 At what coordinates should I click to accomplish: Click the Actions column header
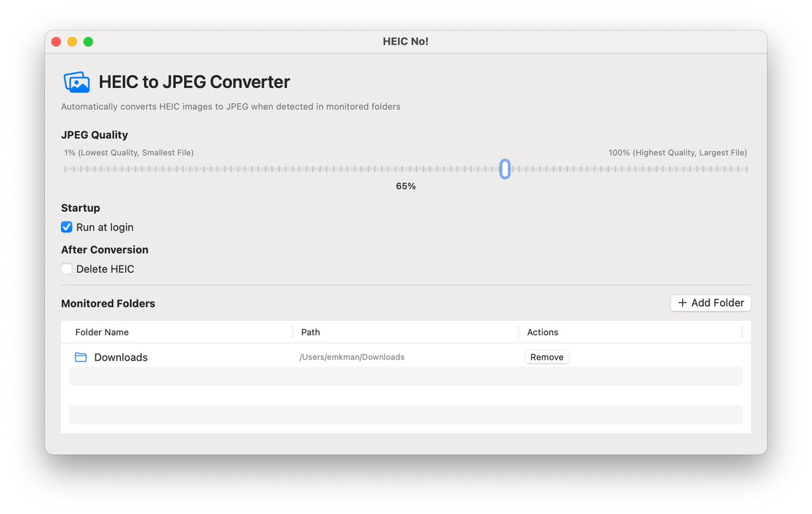pyautogui.click(x=543, y=332)
